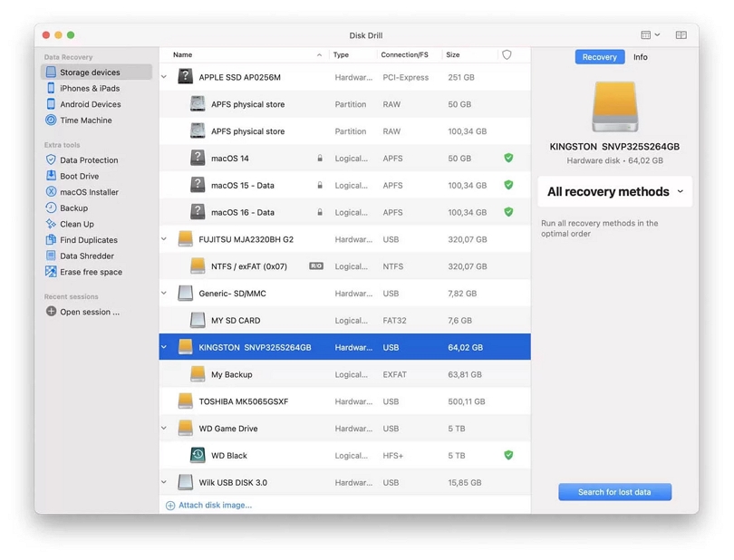Click the 100,34 GB APFS physical store icon
This screenshot has height=560, width=734.
[x=198, y=130]
